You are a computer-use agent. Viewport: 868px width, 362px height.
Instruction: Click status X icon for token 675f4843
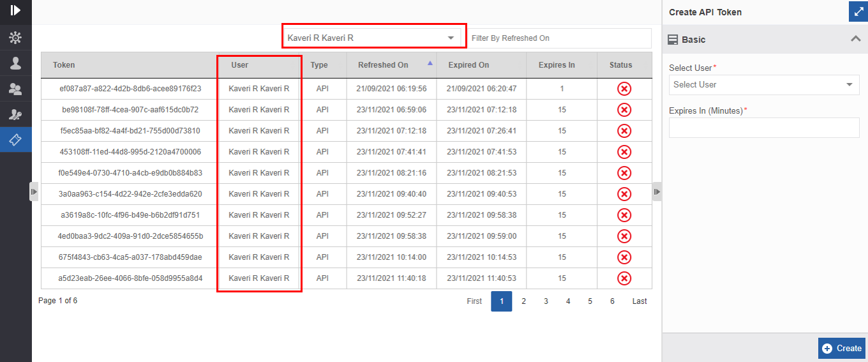click(624, 257)
